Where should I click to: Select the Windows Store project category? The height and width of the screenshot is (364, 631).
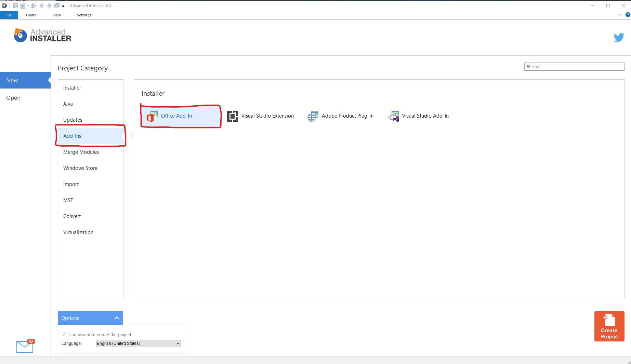[80, 168]
